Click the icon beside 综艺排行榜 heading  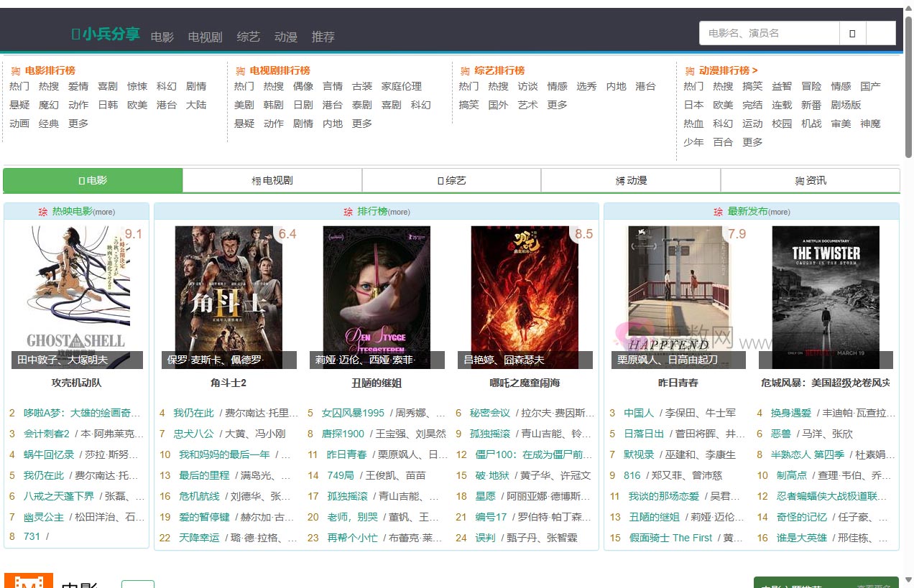point(465,71)
